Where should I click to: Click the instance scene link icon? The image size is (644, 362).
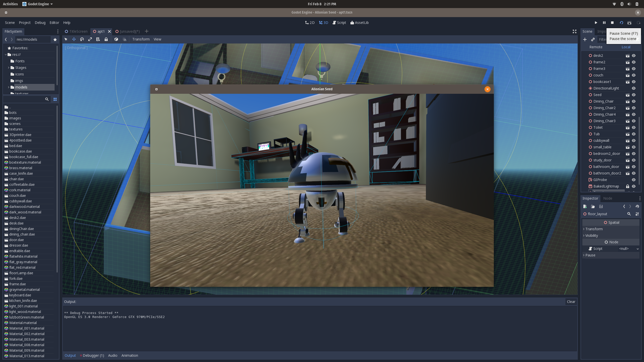593,39
